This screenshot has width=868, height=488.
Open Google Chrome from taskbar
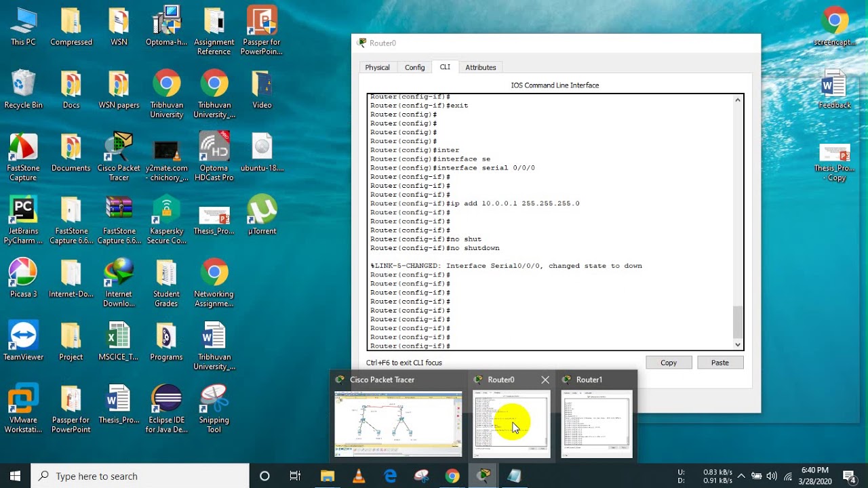[x=452, y=476]
